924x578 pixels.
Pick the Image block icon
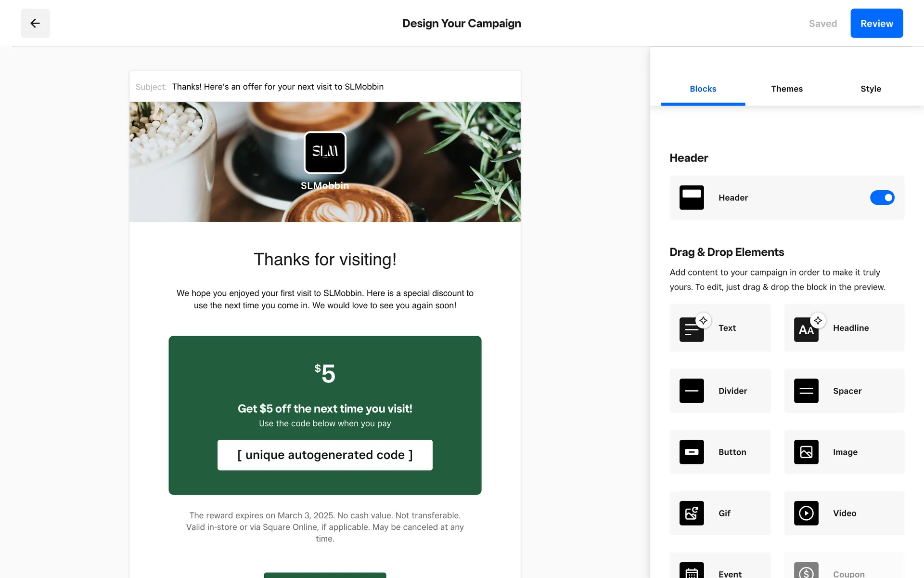(x=806, y=452)
